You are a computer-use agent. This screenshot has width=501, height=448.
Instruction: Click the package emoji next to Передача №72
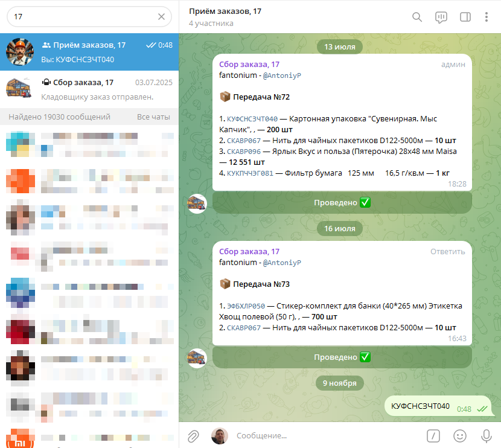coord(225,97)
